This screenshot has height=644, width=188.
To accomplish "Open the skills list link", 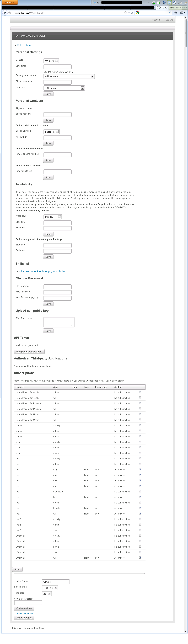I will (x=42, y=271).
